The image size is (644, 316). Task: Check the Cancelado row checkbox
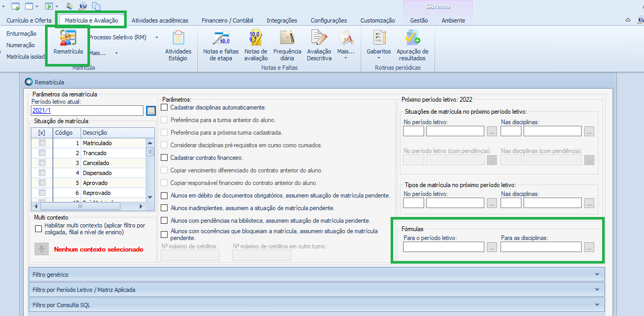(42, 163)
